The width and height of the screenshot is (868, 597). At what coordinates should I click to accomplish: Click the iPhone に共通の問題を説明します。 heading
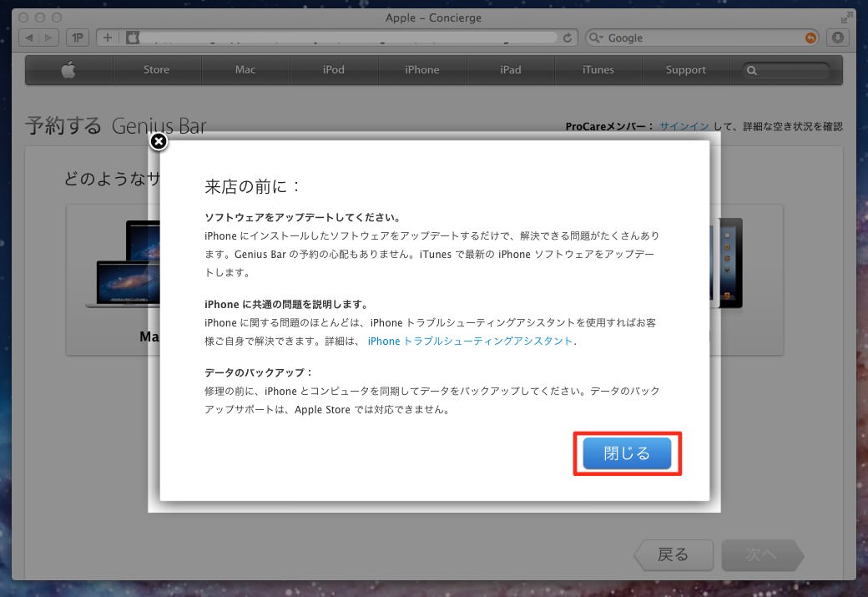pos(286,305)
